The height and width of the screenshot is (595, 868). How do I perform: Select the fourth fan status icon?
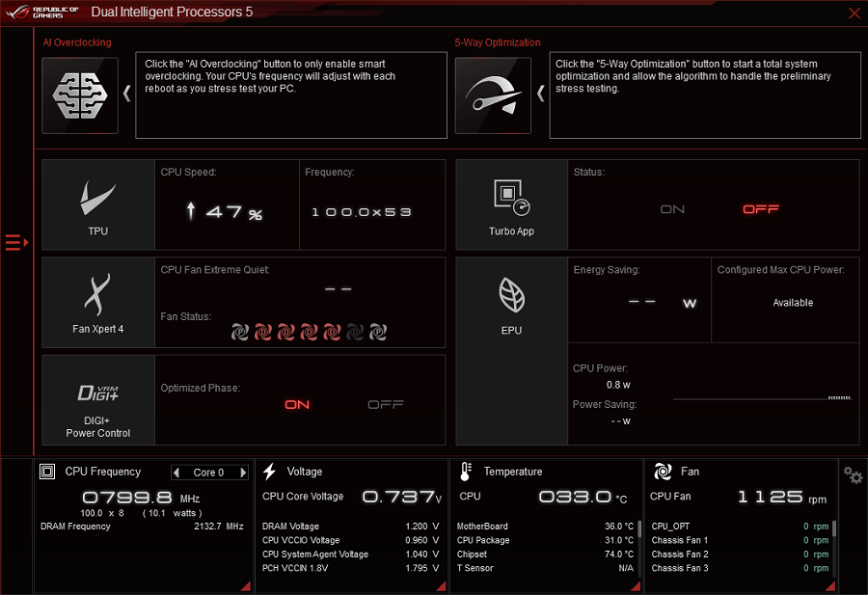(309, 332)
